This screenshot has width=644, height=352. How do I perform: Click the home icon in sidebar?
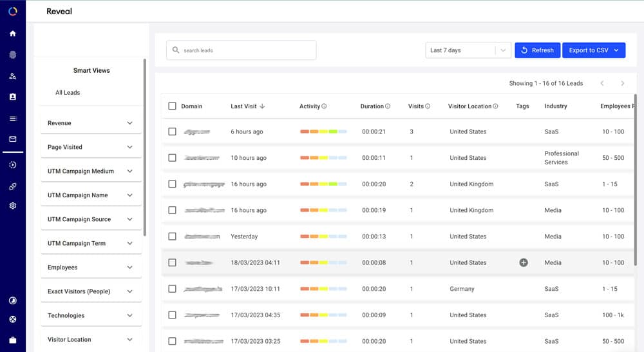(12, 34)
